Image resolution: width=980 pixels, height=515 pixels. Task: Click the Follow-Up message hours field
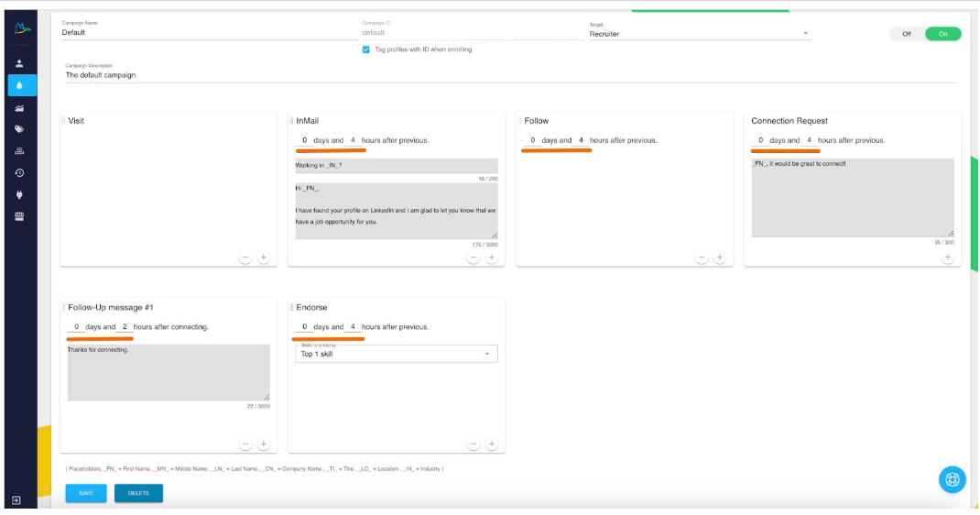click(x=125, y=326)
